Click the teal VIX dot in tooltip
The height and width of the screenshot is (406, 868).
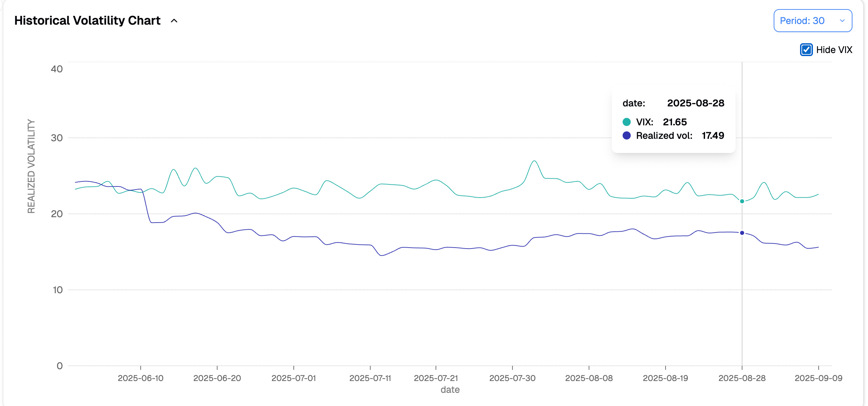pos(626,122)
